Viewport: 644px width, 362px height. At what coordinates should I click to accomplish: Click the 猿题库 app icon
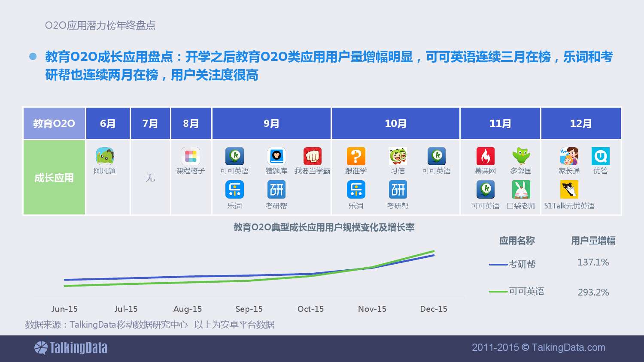276,156
